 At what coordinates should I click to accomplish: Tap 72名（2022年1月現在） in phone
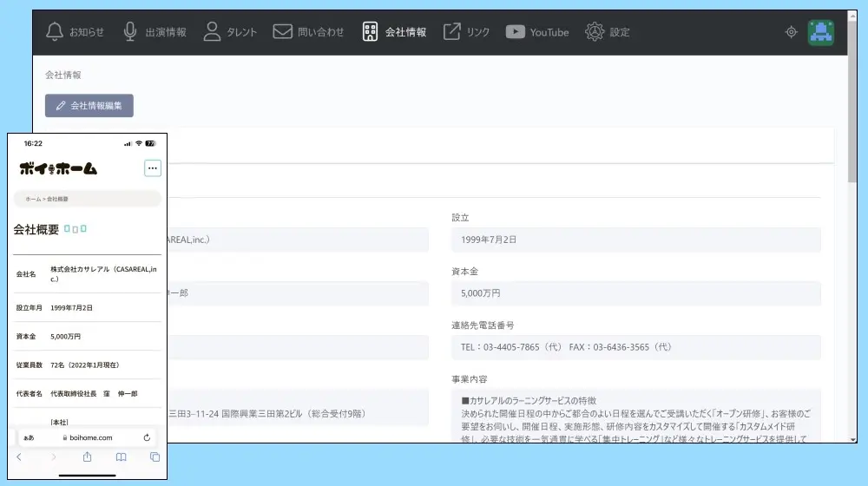point(85,365)
